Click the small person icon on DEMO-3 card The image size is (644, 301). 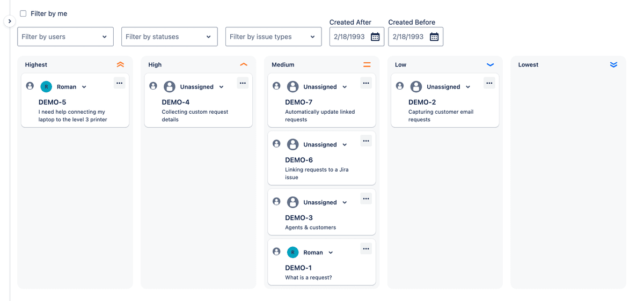[x=277, y=202]
